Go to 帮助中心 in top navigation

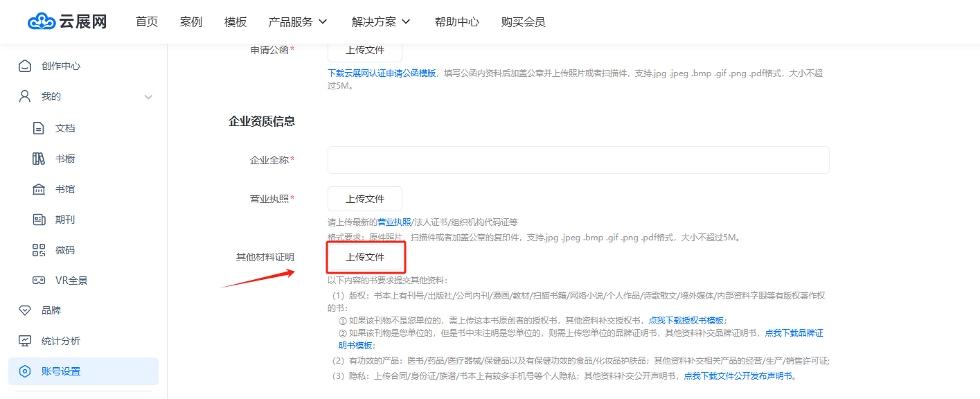tap(456, 22)
